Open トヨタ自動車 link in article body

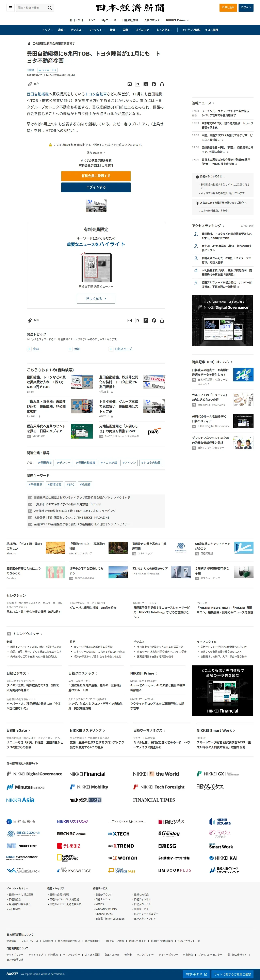pos(96,94)
